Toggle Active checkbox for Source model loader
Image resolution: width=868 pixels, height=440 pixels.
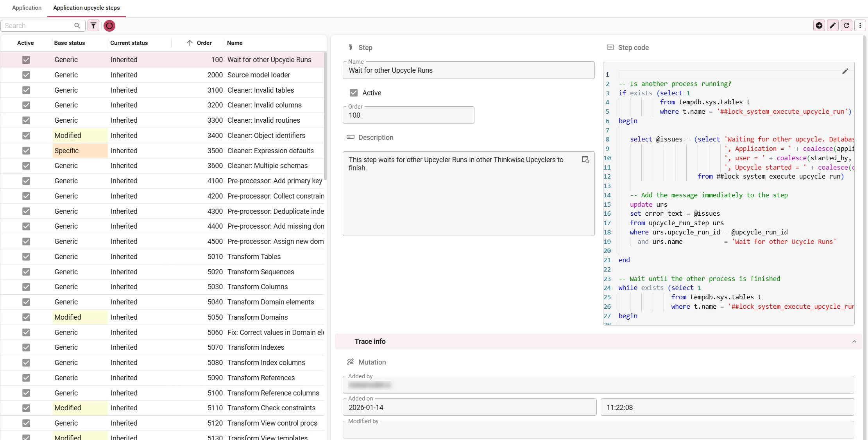26,75
